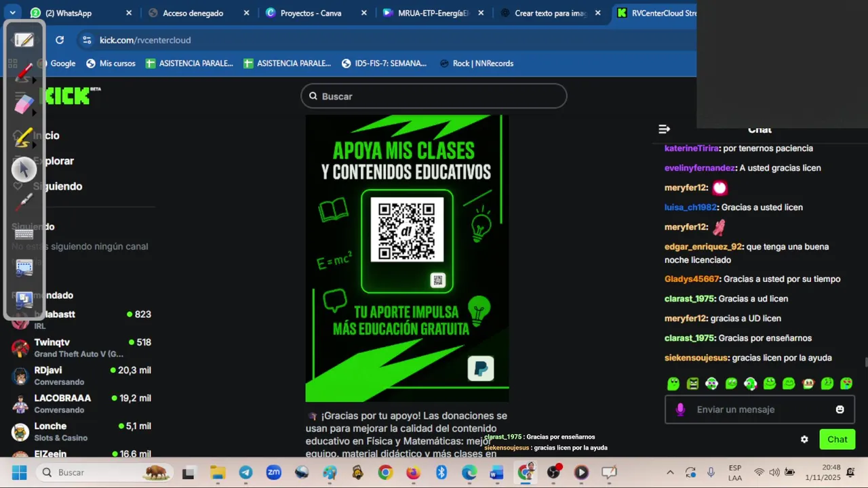Open Microsoft Edge from the taskbar
This screenshot has width=868, height=488.
pos(469,472)
